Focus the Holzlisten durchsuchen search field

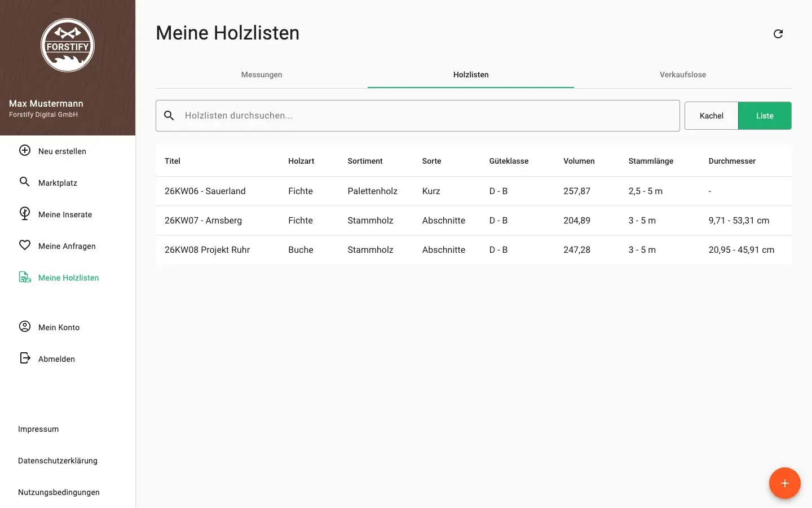(x=418, y=116)
